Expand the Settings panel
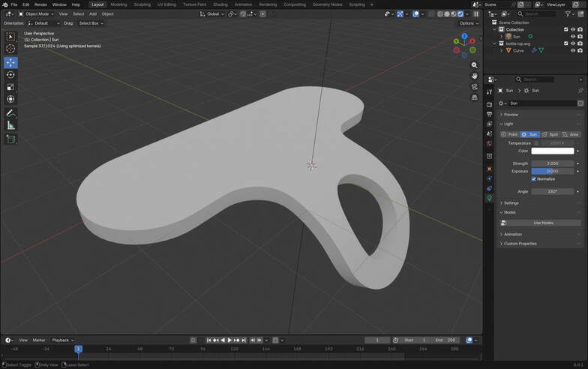Screen dimensions: 588x369 (511, 202)
